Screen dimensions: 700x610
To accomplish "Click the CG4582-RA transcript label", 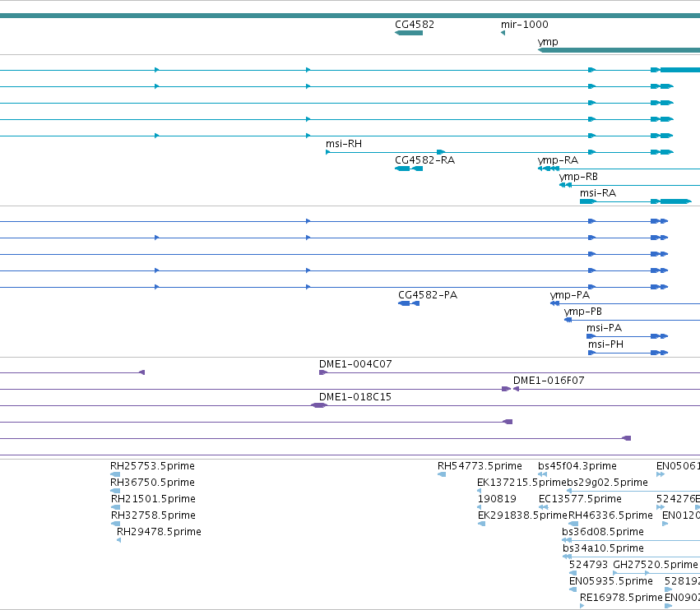I will click(x=424, y=160).
